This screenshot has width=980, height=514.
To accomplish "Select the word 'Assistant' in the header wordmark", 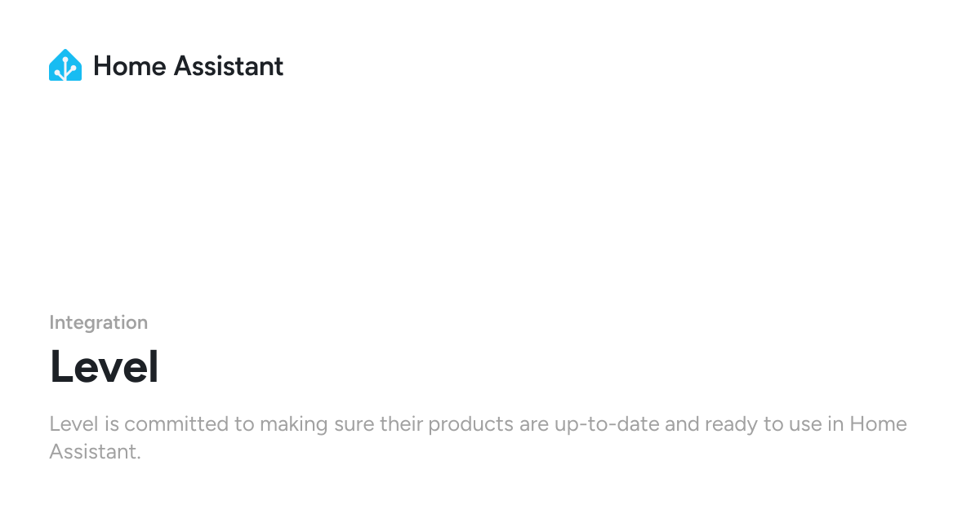I will click(229, 65).
